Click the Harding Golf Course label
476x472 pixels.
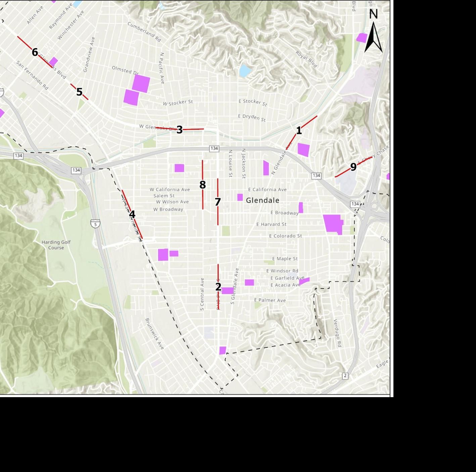coord(56,245)
